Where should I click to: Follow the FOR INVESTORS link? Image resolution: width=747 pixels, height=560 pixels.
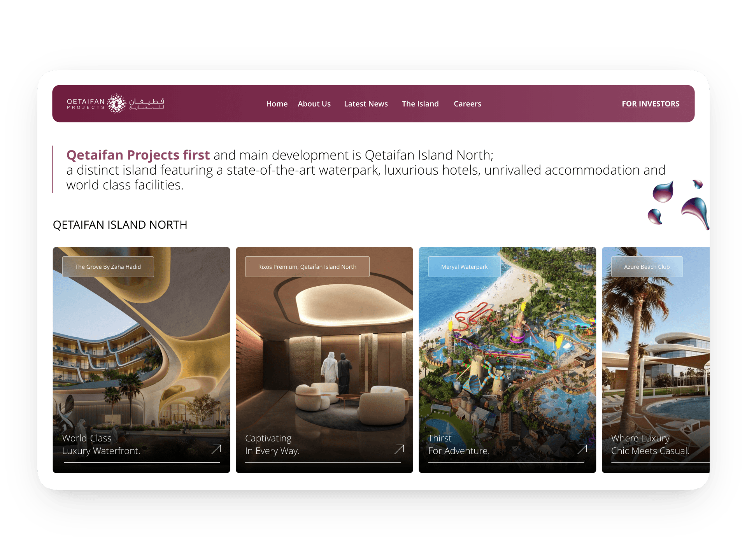pos(651,104)
